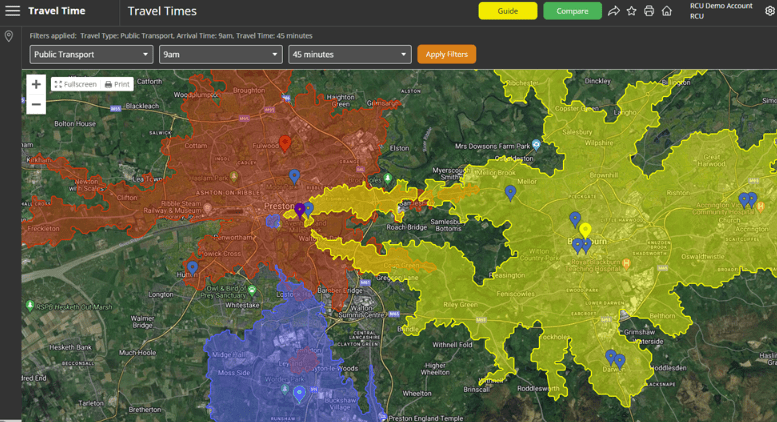
Task: Click the Apply Filters button
Action: [x=446, y=54]
